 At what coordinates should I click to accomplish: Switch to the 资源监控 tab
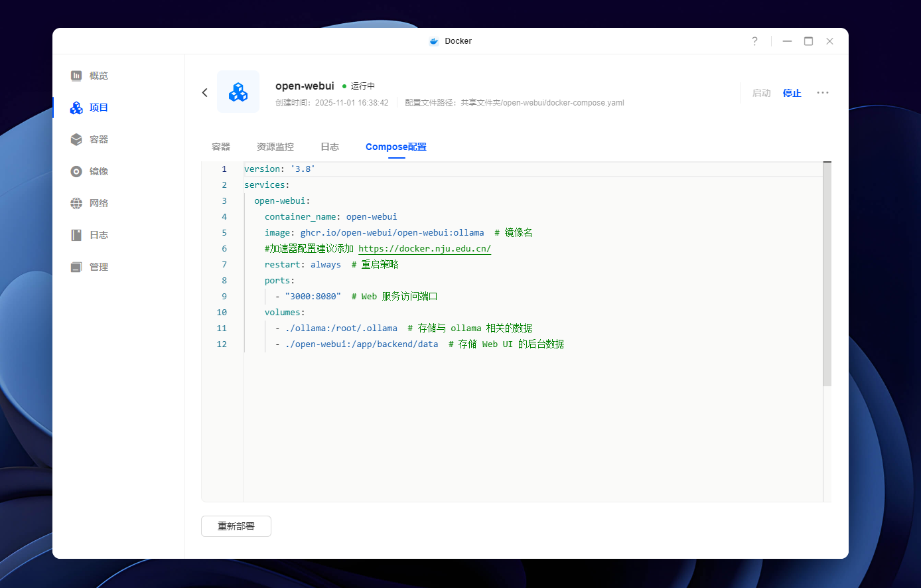click(275, 147)
